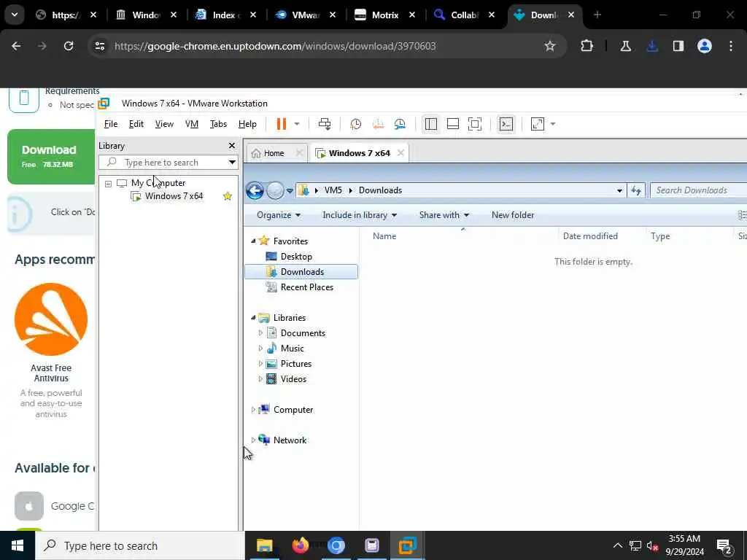This screenshot has height=560, width=747.
Task: Open File Explorer from the taskbar
Action: 264,545
